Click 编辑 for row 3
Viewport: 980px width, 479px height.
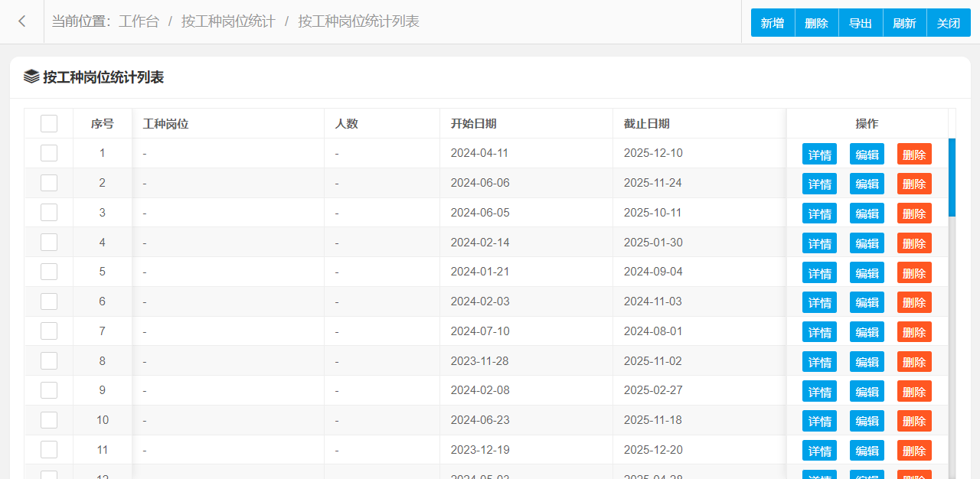867,213
